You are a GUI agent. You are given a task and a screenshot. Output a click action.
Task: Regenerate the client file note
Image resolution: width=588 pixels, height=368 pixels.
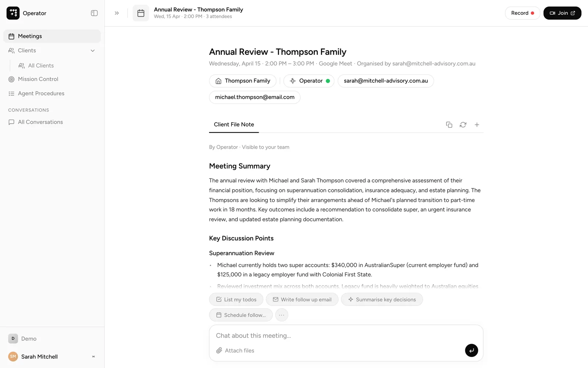coord(463,125)
